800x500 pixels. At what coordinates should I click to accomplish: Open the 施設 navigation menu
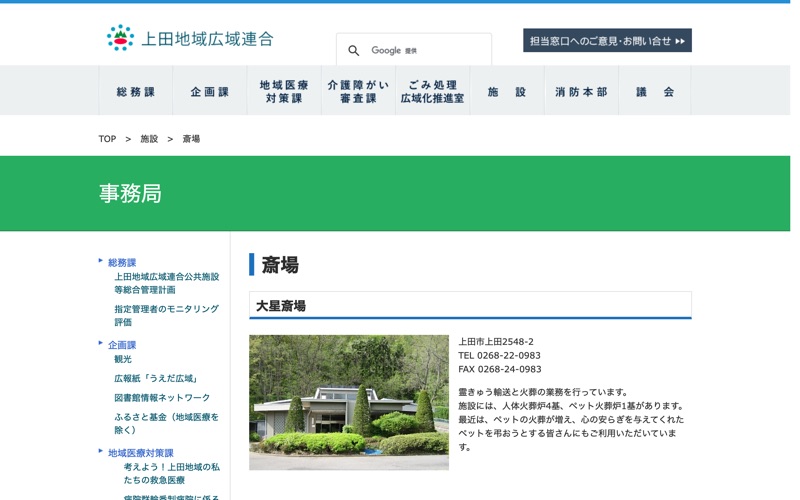(507, 91)
